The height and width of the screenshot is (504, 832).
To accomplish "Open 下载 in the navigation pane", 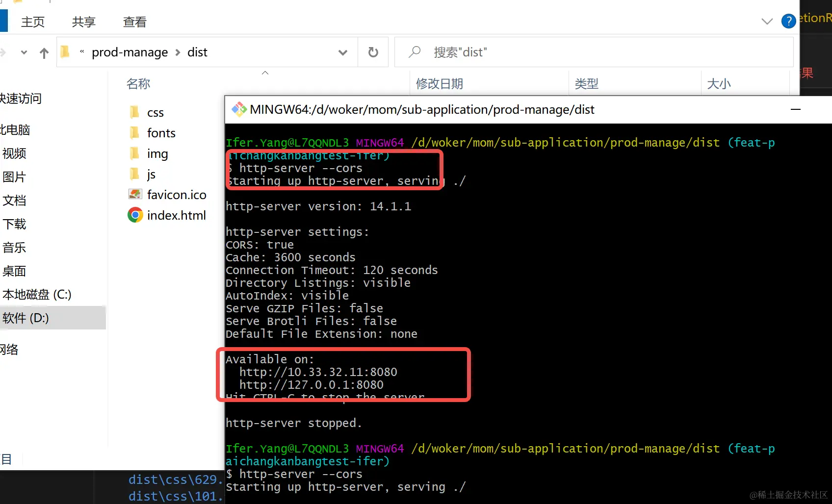I will (x=14, y=224).
